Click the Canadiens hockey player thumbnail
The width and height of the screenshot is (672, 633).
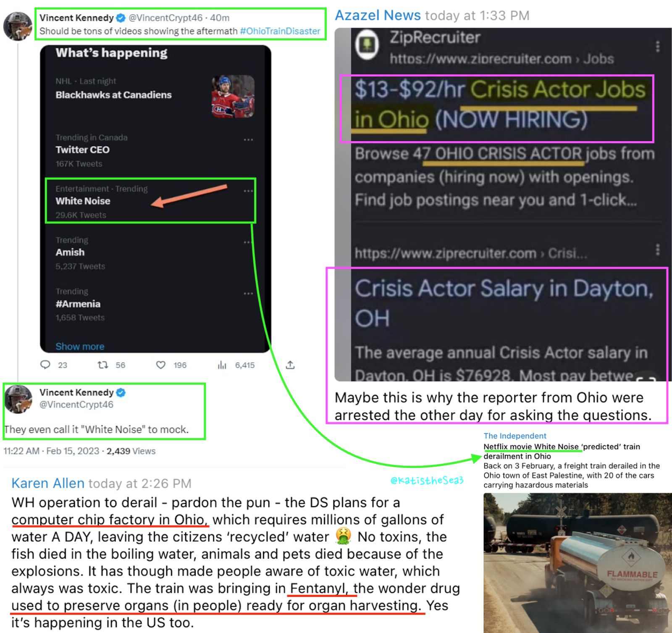tap(233, 96)
